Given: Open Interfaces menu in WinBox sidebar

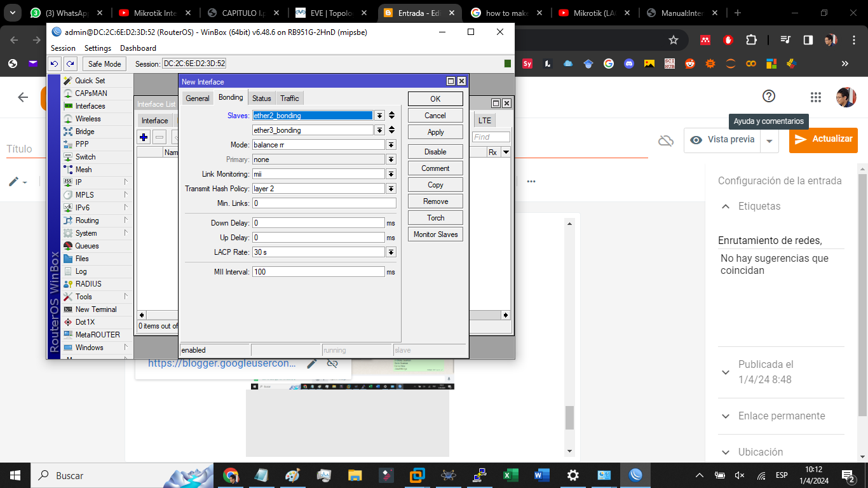Looking at the screenshot, I should [90, 106].
